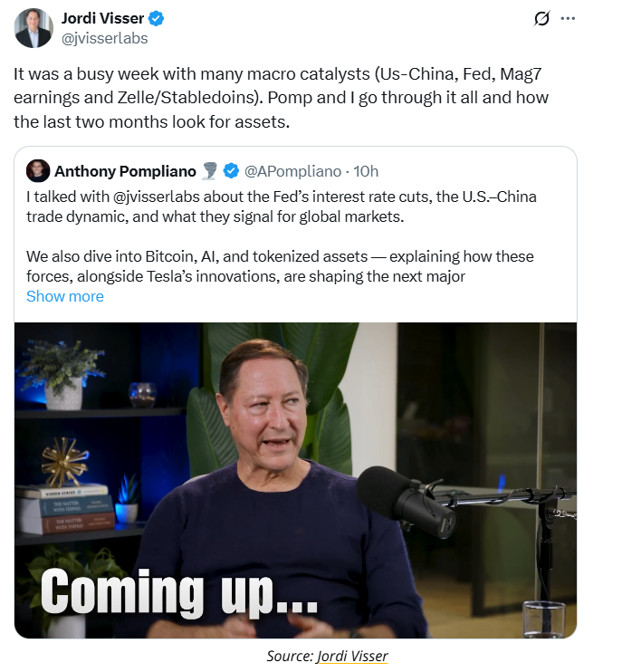This screenshot has width=622, height=672.
Task: Click the @jvisserlabs handle below the author name
Action: point(104,38)
